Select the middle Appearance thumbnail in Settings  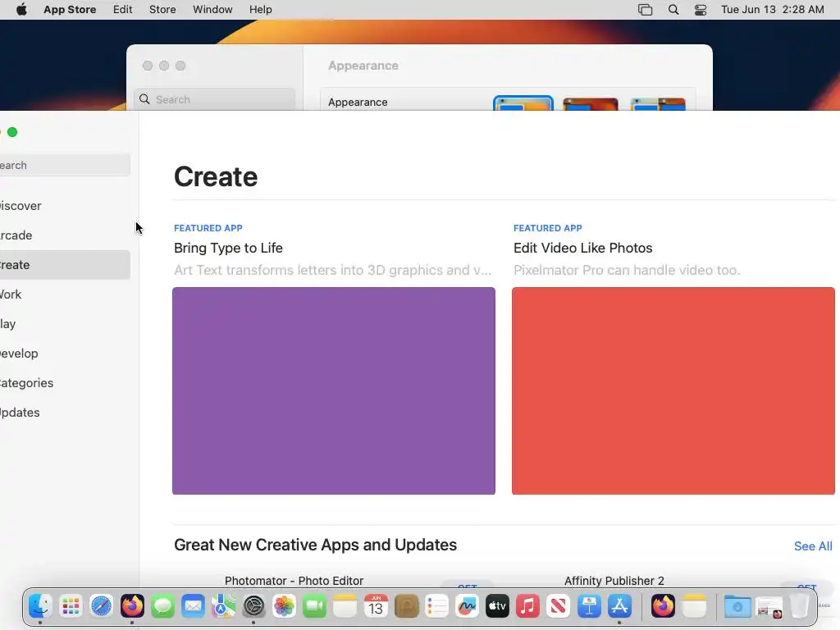[591, 104]
